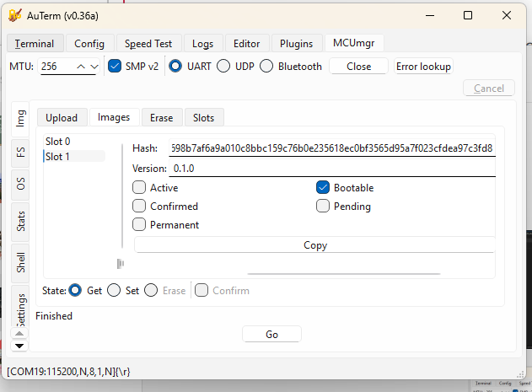Switch to the FS side tab
The image size is (532, 392).
click(20, 153)
